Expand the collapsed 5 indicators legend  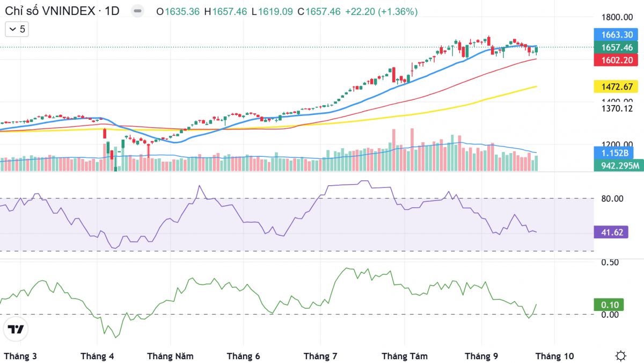17,30
